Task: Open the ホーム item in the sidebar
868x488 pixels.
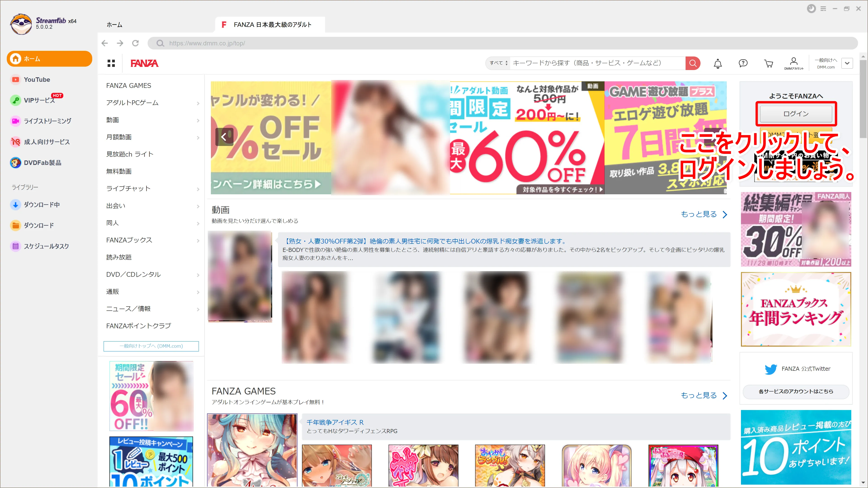Action: click(x=49, y=59)
